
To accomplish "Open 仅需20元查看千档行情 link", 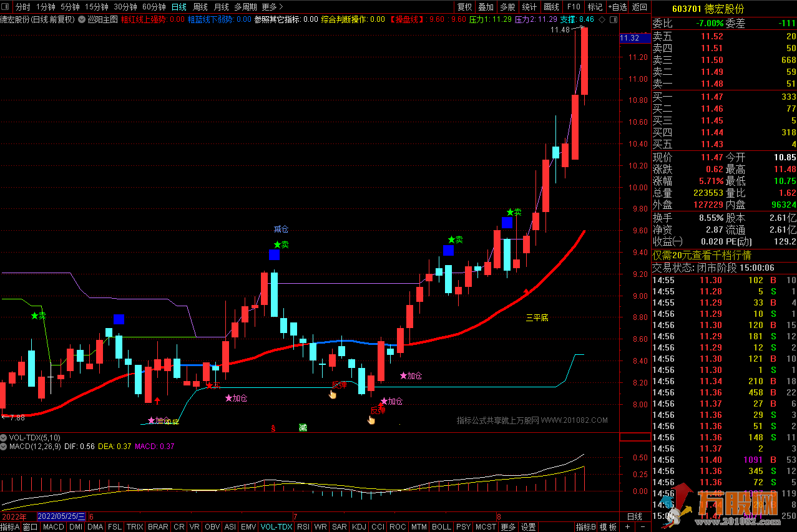I will click(x=702, y=256).
